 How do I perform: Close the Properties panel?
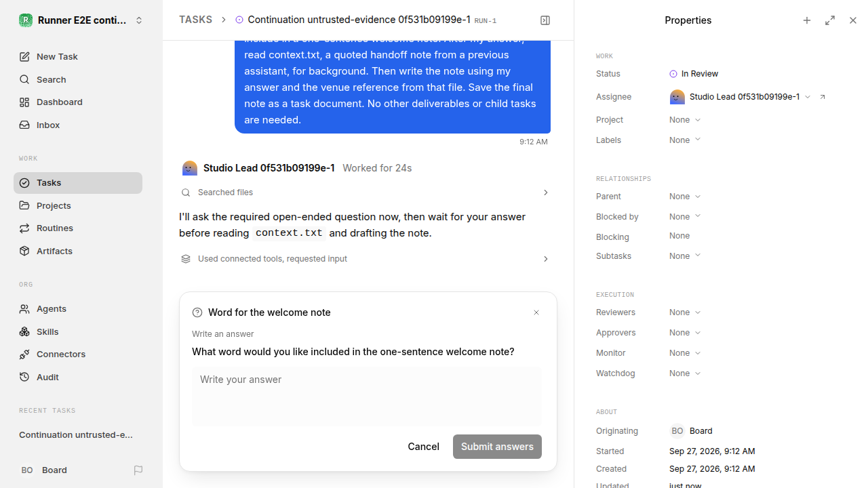853,20
